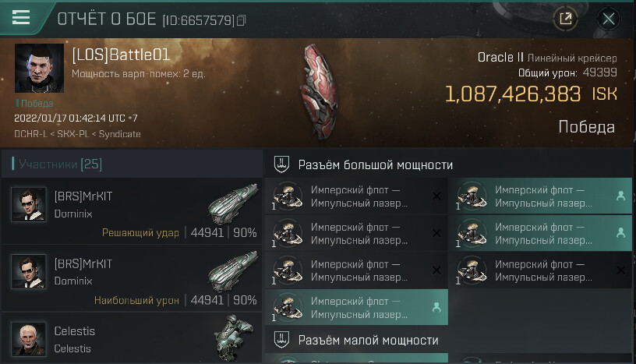Open the Syndicate region link

[120, 134]
